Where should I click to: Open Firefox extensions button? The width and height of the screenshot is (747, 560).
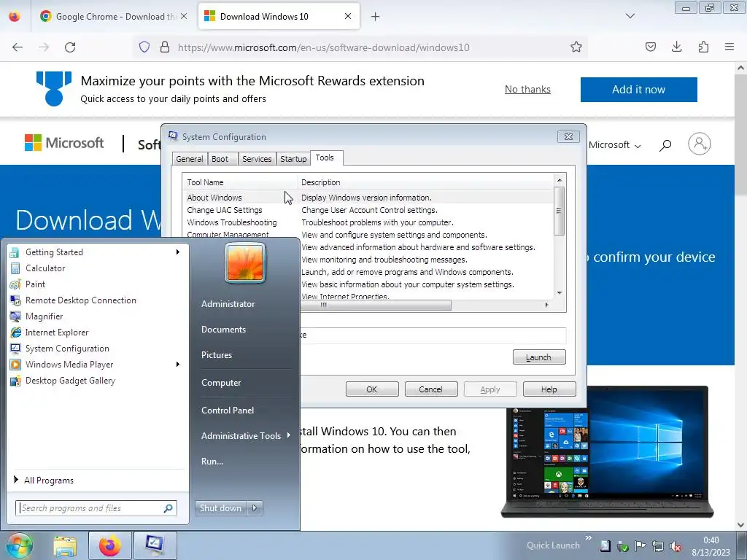[703, 47]
